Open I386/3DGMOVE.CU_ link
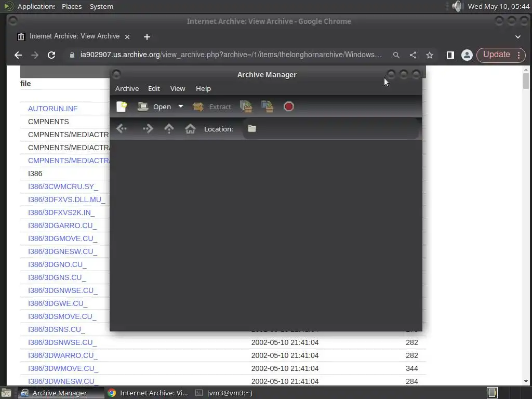 pos(62,238)
